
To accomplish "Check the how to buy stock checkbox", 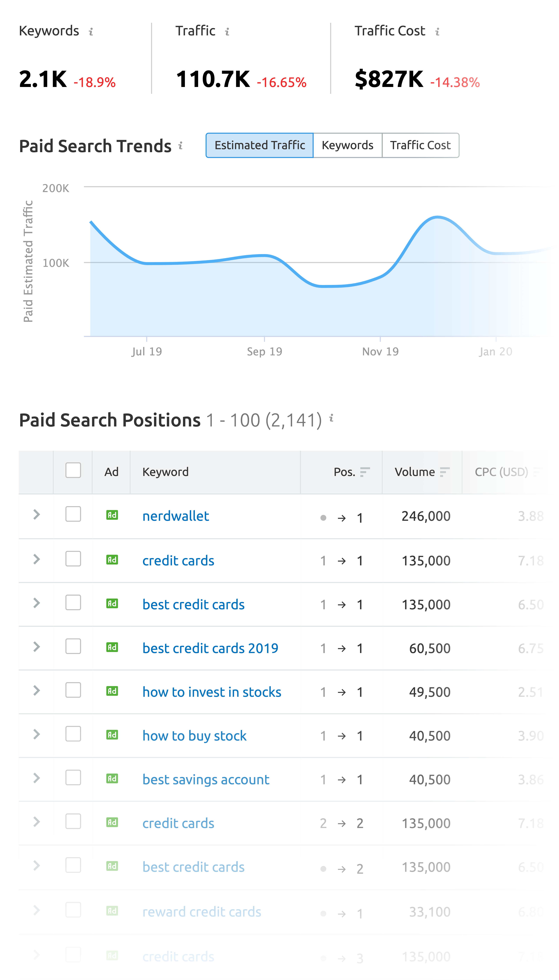I will click(x=73, y=734).
